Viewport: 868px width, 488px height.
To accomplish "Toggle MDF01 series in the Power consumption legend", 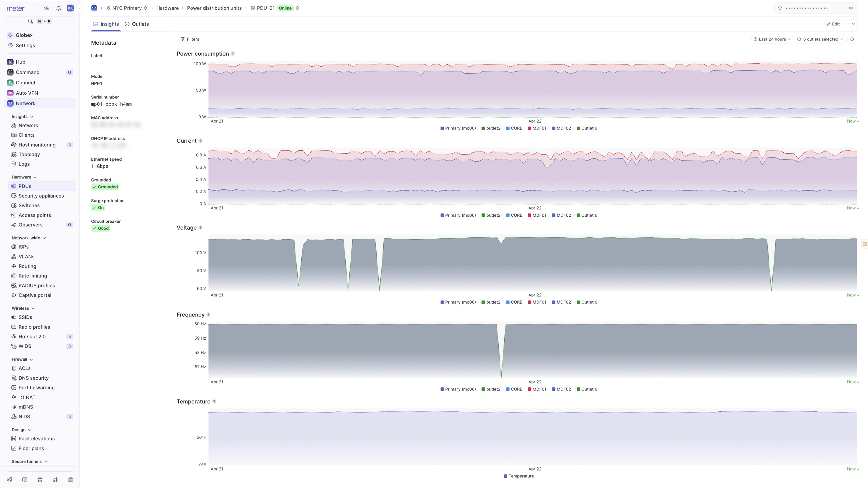I will pyautogui.click(x=537, y=128).
